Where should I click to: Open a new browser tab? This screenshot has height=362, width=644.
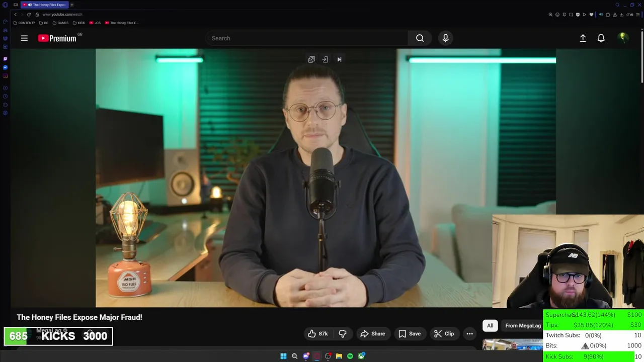72,5
